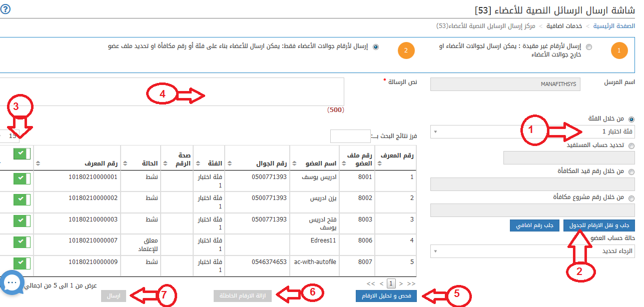Image resolution: width=644 pixels, height=307 pixels.
Task: Toggle selection switch for ادريس يوسف row
Action: tap(22, 178)
